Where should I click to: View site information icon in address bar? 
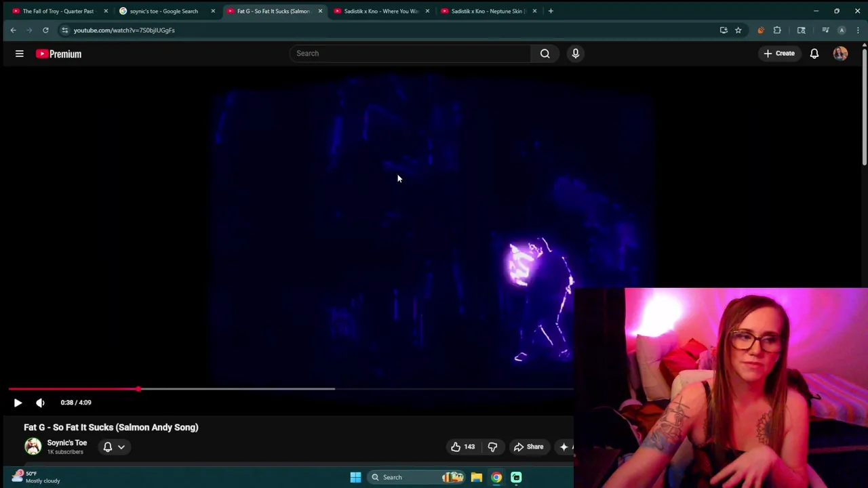coord(64,30)
